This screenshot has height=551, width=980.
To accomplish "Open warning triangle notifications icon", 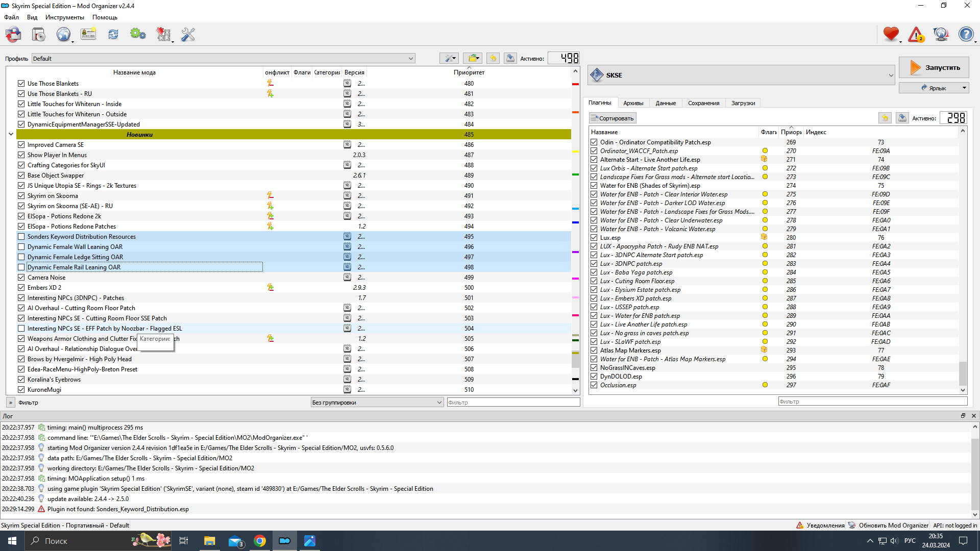I will tap(916, 35).
